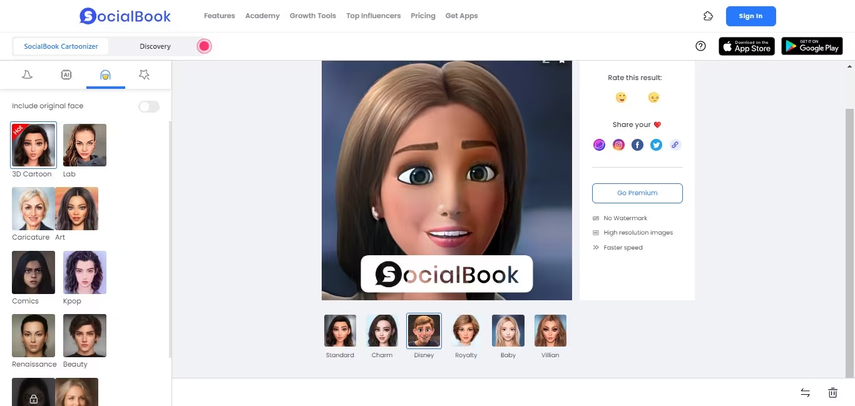This screenshot has height=406, width=855.
Task: Select the Kpop style thumbnail
Action: [85, 272]
